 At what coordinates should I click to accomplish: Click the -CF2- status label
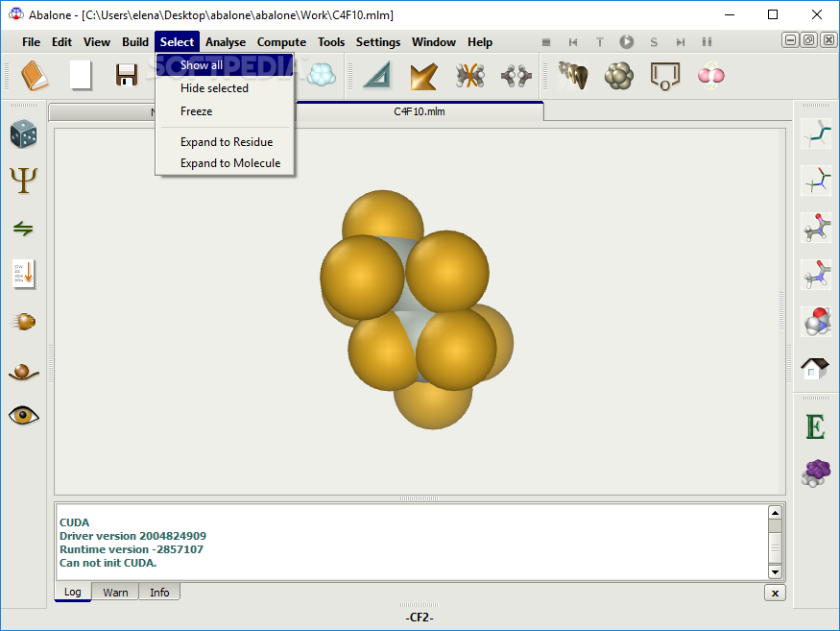420,618
